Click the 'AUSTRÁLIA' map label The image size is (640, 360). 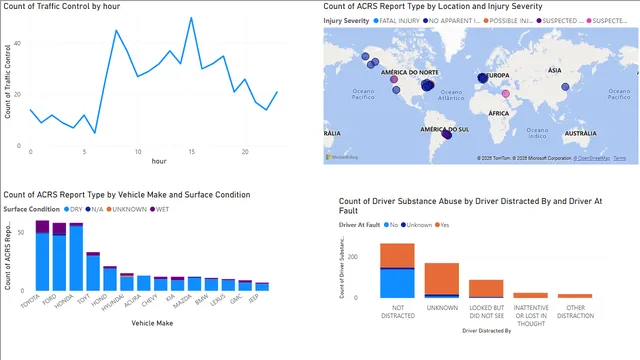pos(580,133)
